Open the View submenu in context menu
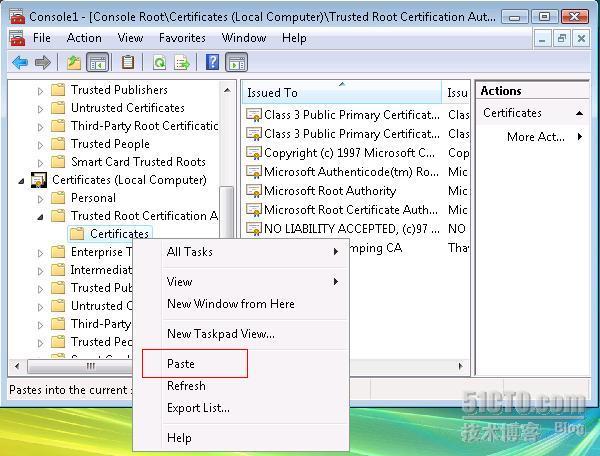Viewport: 600px width, 456px height. (241, 282)
